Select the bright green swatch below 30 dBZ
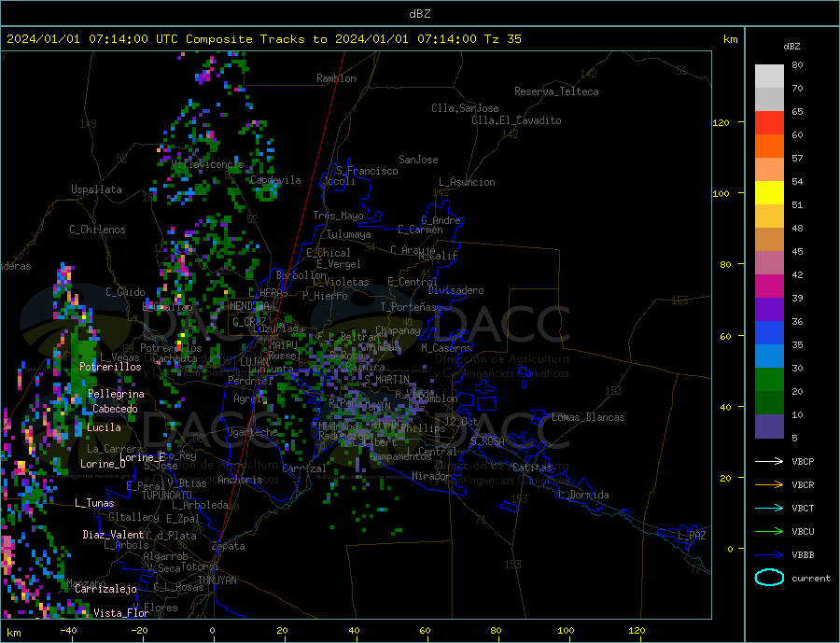This screenshot has height=643, width=840. 769,380
